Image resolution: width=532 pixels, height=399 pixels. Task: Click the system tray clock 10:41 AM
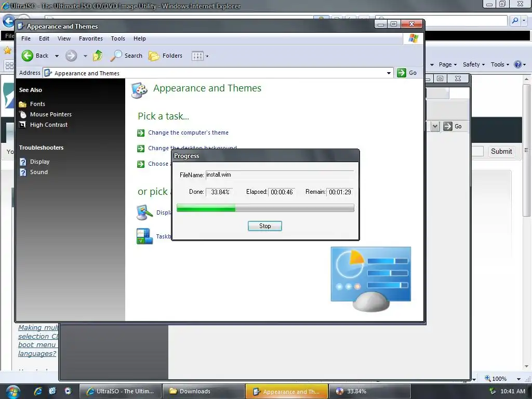513,391
